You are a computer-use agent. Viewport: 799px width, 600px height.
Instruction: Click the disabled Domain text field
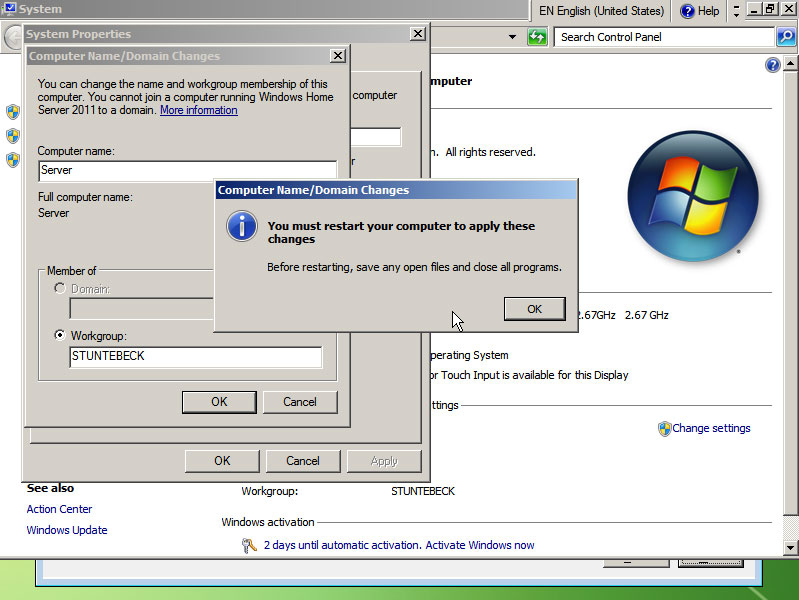141,309
